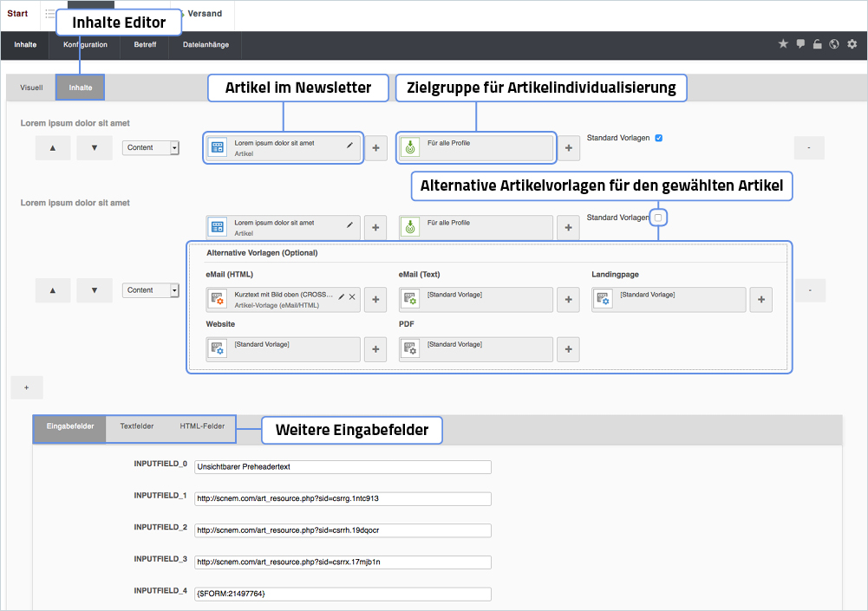
Task: Remove eMail (HTML) template with X icon
Action: 352,296
